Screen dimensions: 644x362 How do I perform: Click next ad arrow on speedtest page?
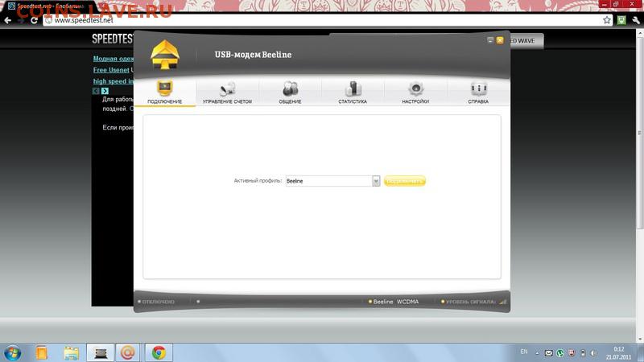point(105,91)
